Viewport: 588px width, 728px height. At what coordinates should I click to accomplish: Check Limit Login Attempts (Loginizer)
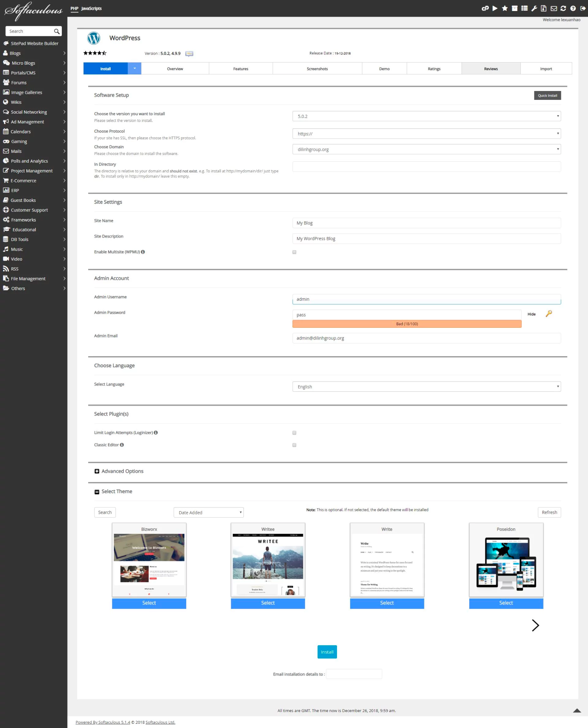coord(294,433)
